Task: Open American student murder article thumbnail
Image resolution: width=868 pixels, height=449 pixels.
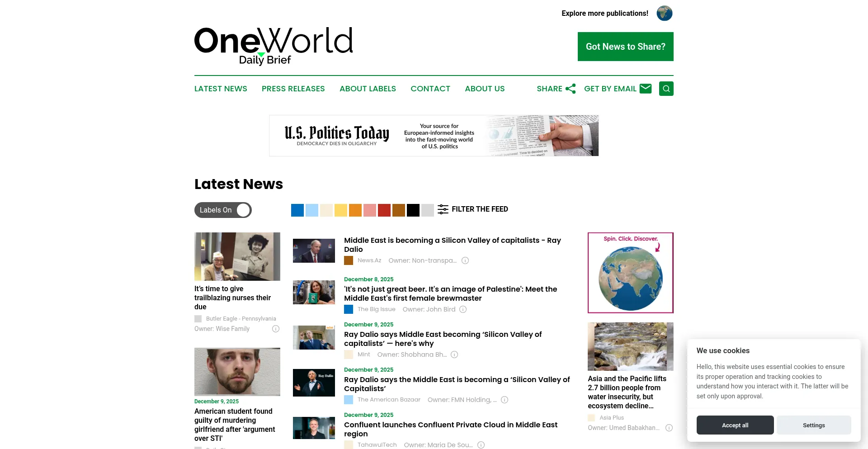Action: pyautogui.click(x=237, y=372)
